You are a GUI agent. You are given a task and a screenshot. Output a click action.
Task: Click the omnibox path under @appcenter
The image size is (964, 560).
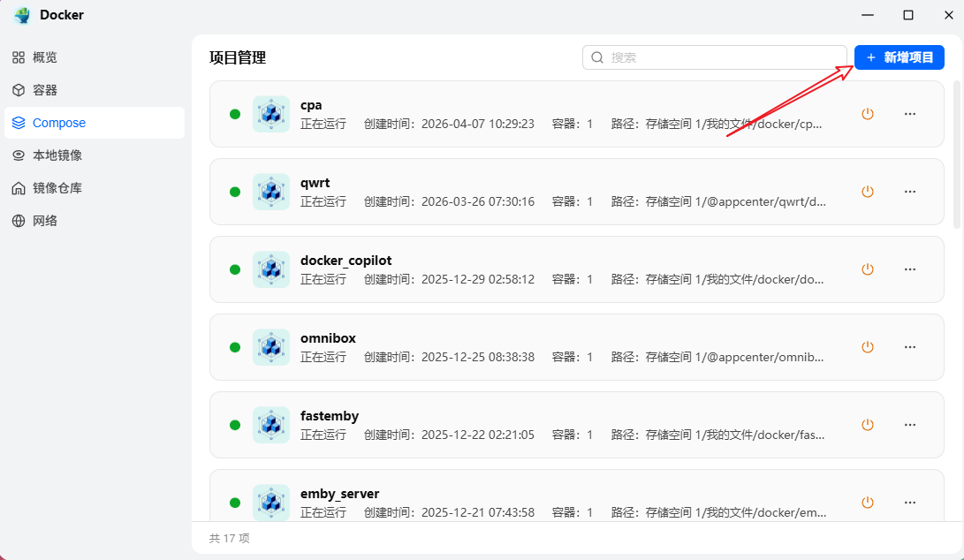click(734, 357)
